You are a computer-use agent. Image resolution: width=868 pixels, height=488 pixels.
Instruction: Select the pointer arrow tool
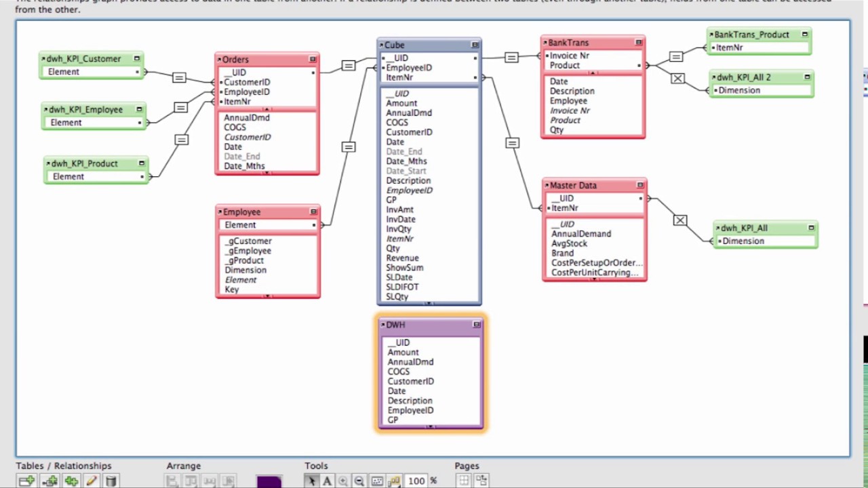(311, 481)
